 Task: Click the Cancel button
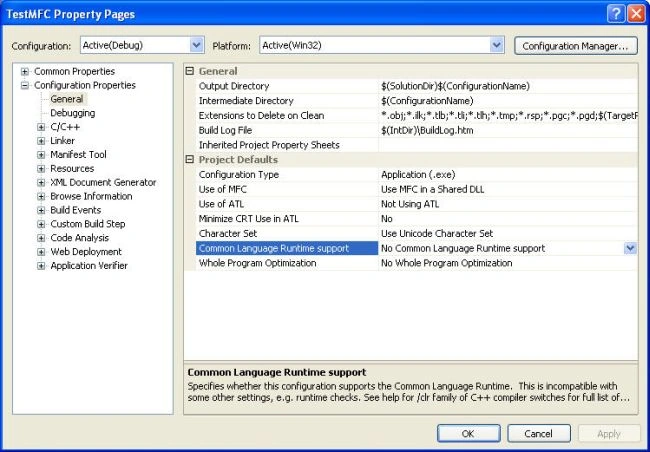(538, 433)
